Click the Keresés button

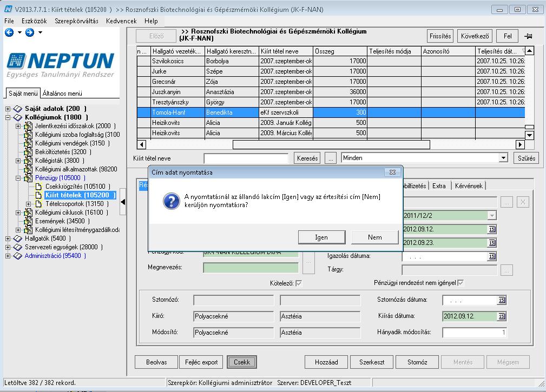pos(307,158)
